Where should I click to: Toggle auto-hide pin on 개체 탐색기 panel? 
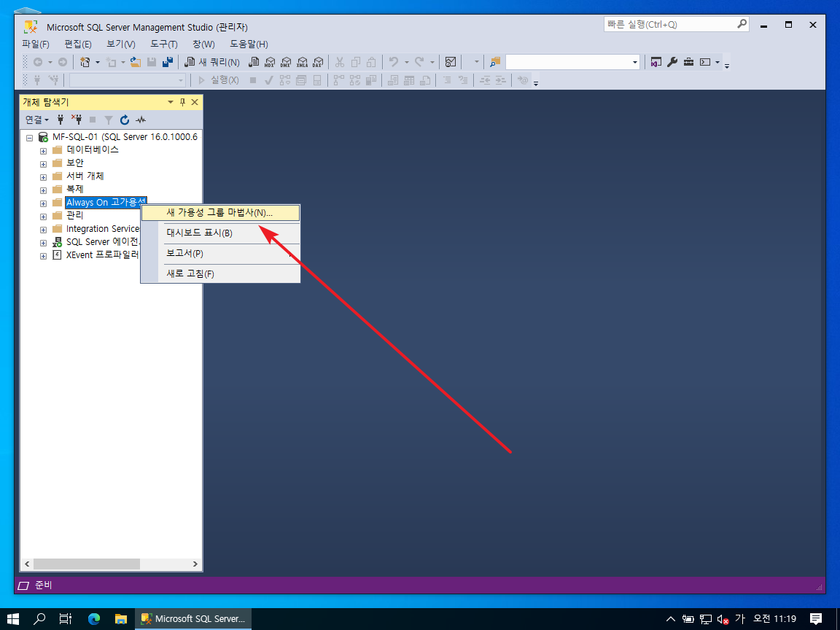[183, 102]
